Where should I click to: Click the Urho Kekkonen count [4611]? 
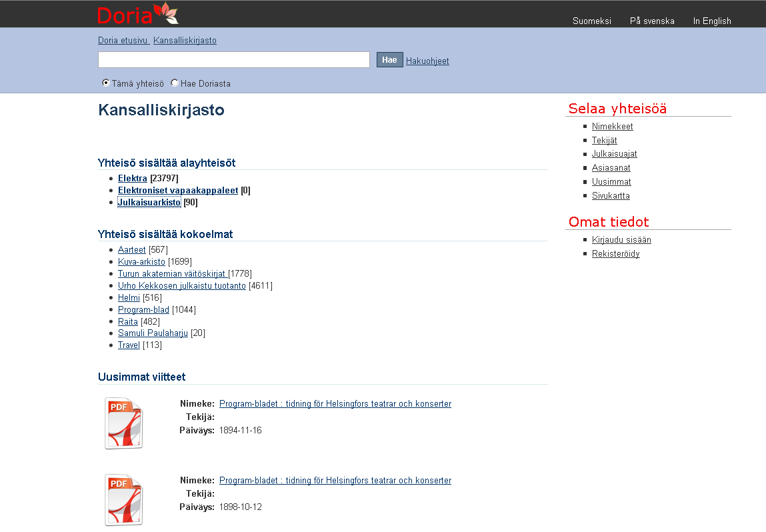(x=261, y=286)
